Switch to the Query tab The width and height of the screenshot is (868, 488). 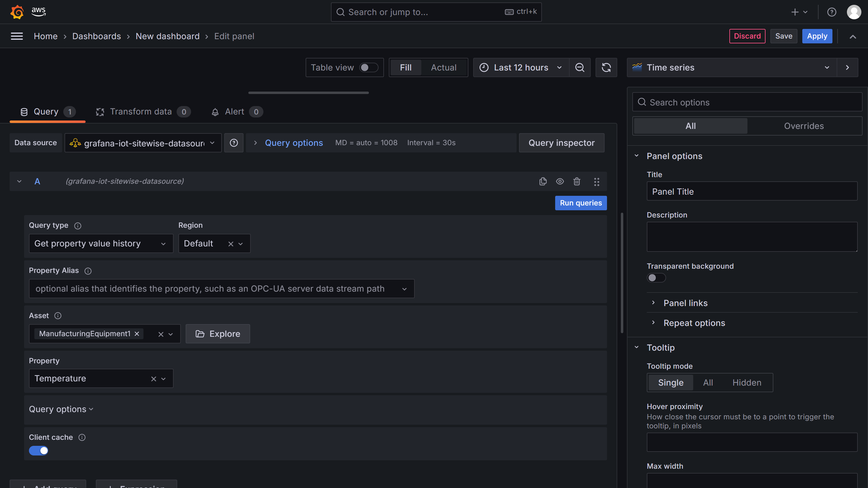[x=48, y=112]
